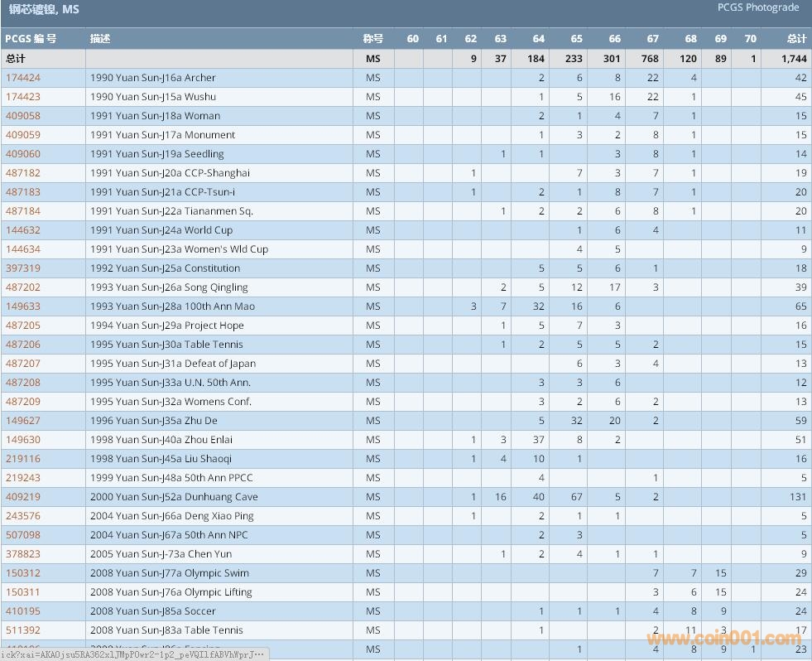Viewport: 812px width, 661px height.
Task: Select coin number 487206 Table Tennis
Action: [23, 345]
